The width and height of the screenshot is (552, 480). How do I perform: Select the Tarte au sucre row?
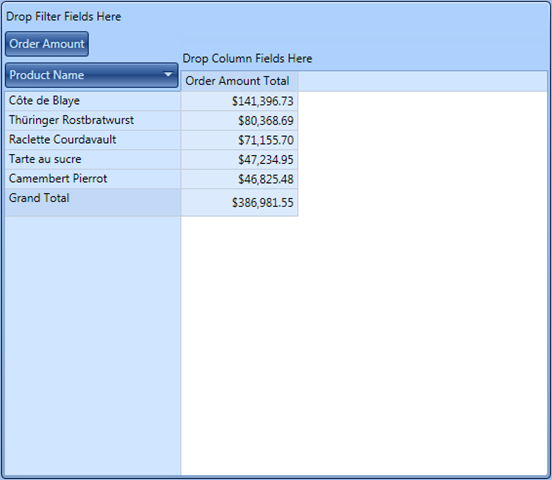pyautogui.click(x=93, y=159)
